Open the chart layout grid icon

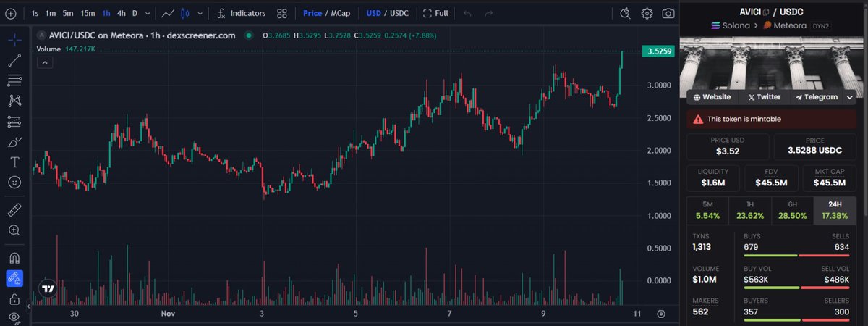(281, 13)
